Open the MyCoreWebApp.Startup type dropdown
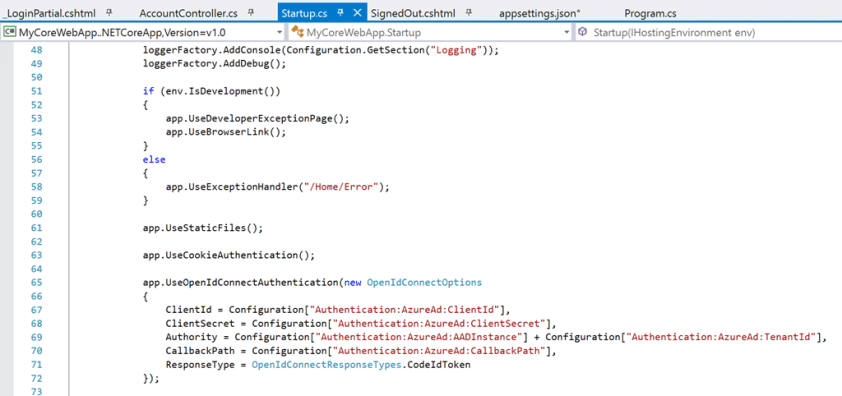 (x=431, y=32)
